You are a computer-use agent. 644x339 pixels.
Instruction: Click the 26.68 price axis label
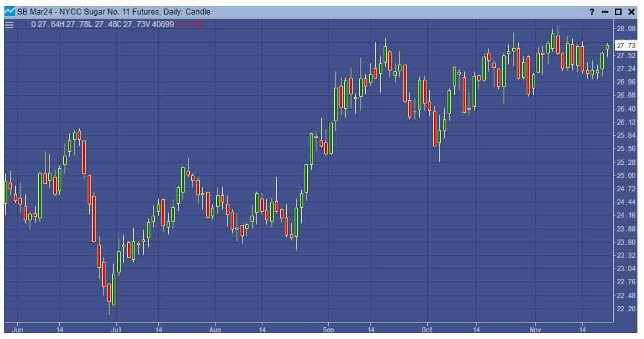[x=626, y=96]
